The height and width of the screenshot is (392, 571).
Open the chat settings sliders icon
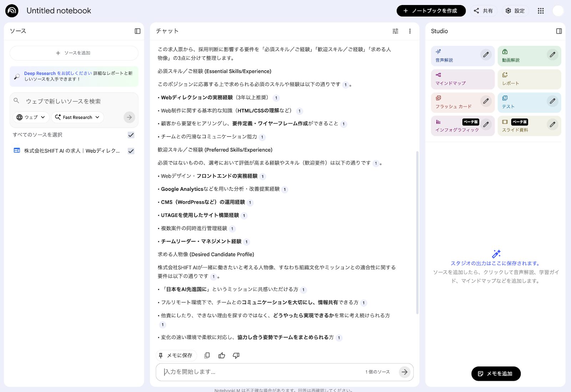(x=395, y=31)
